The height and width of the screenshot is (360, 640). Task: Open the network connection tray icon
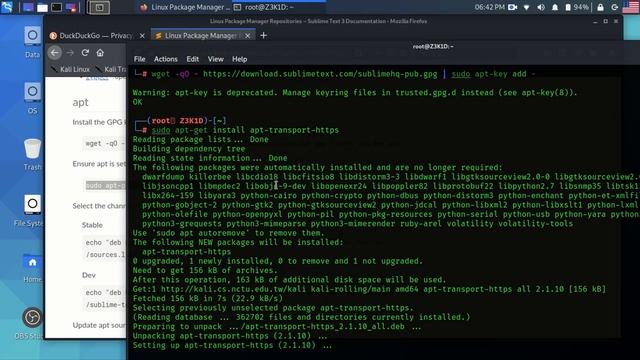click(527, 7)
